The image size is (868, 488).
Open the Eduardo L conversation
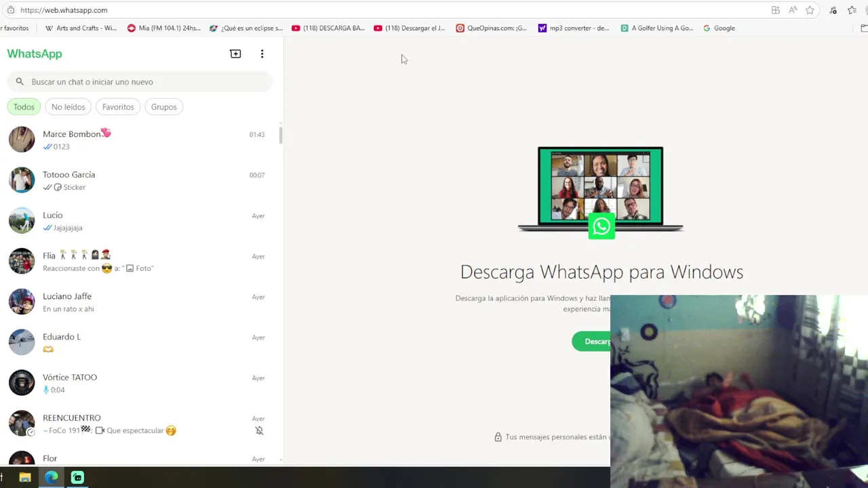click(139, 343)
